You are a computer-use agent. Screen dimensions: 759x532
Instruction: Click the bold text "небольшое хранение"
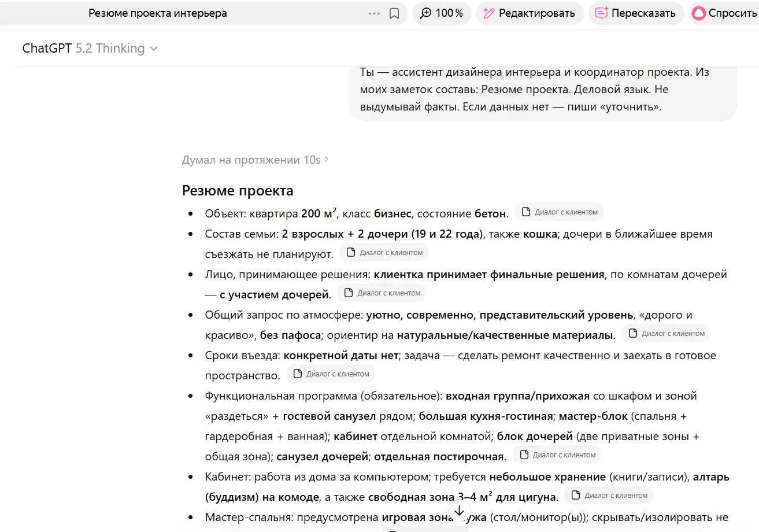pos(547,477)
